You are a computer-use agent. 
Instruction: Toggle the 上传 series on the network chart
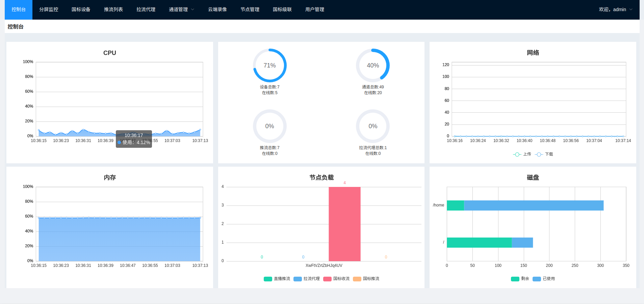522,154
